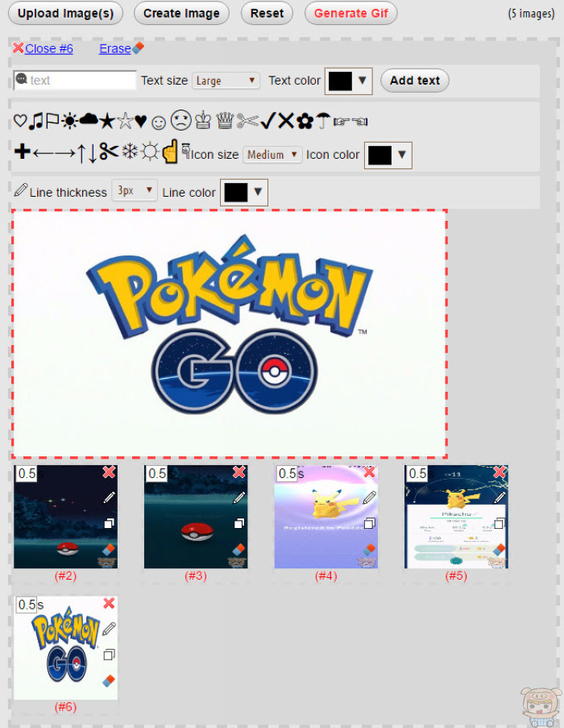Image resolution: width=564 pixels, height=728 pixels.
Task: Insert the solid black sun symbol
Action: (x=69, y=122)
